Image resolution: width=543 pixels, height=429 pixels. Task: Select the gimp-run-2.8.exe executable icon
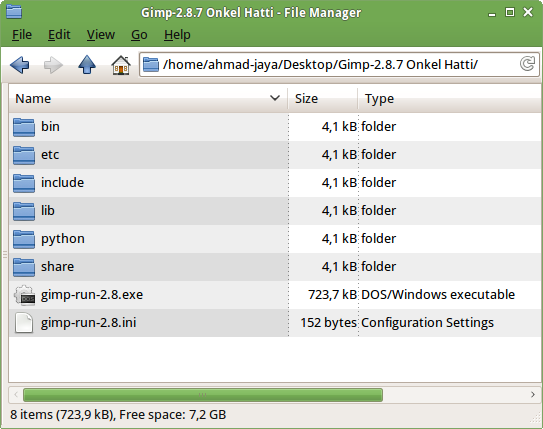click(x=24, y=295)
